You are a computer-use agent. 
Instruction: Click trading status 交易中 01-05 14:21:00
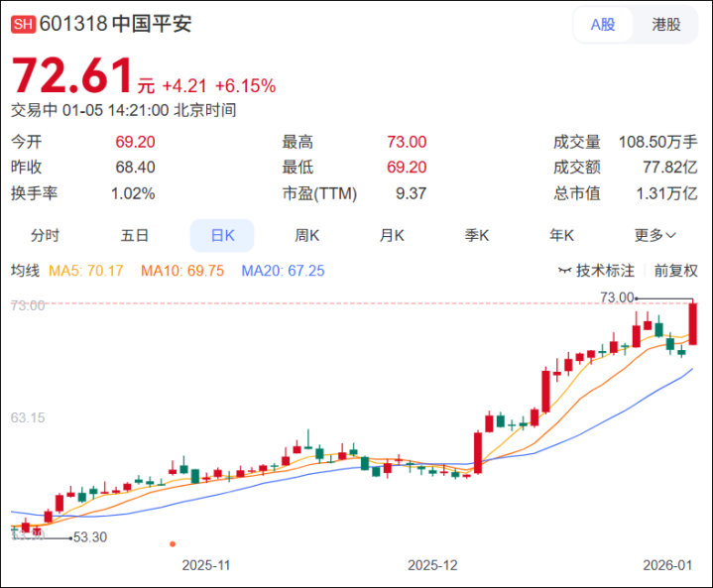click(89, 110)
